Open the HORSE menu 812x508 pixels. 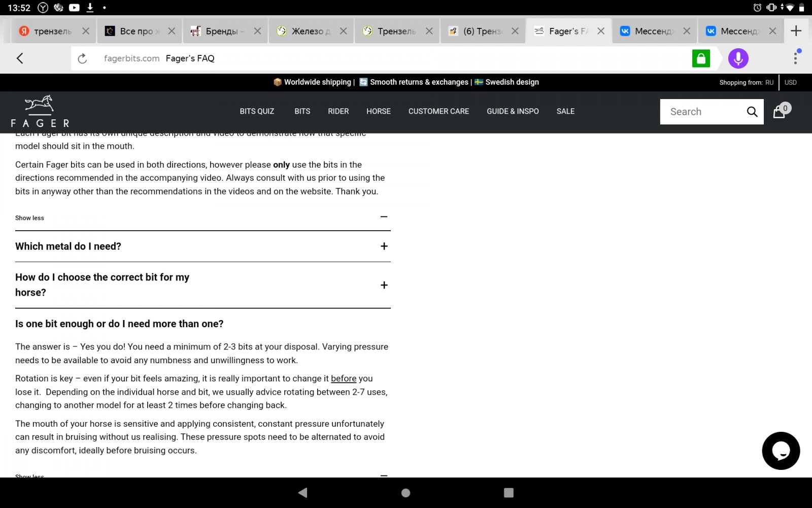pyautogui.click(x=379, y=111)
